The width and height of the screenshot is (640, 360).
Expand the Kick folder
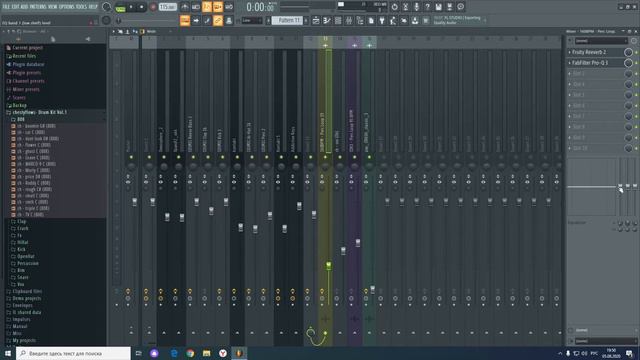point(21,249)
